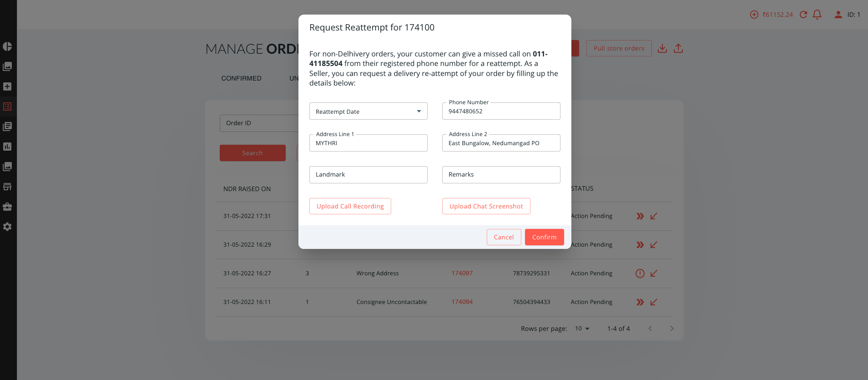
Task: Click the briefcase sidebar icon
Action: click(7, 207)
